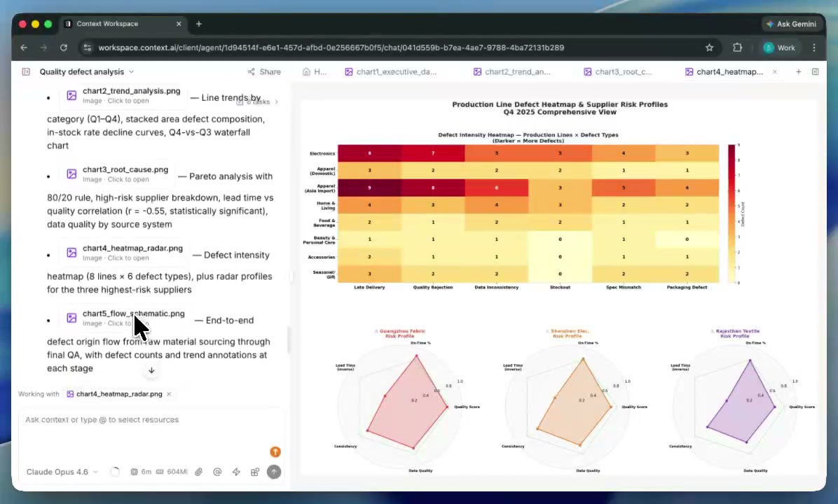Close the chart4_heatmap tab

(x=774, y=71)
